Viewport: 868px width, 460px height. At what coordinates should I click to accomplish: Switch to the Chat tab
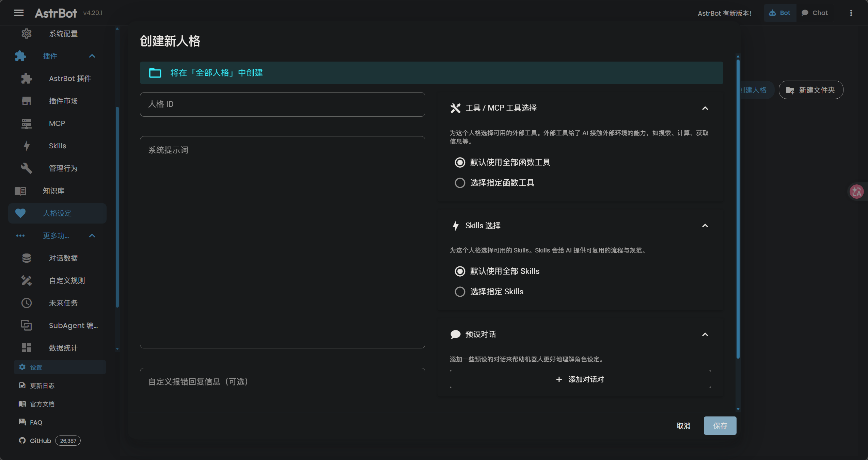pos(815,13)
